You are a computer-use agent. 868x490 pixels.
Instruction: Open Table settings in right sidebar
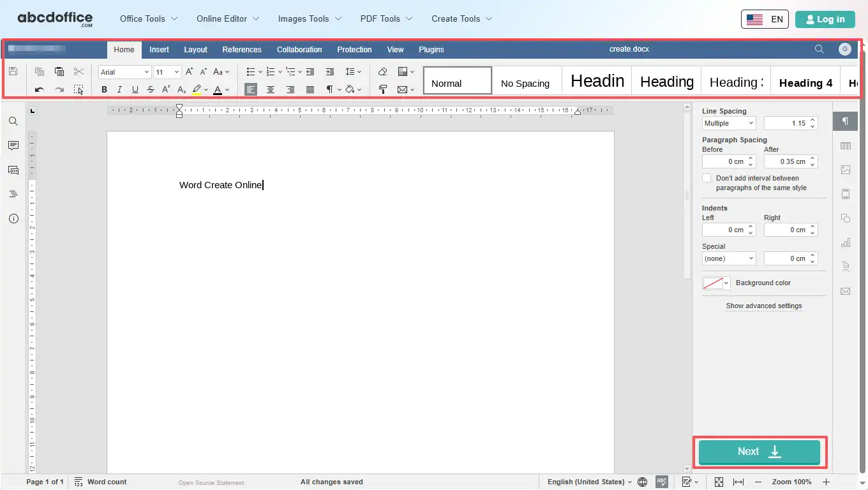[x=846, y=145]
